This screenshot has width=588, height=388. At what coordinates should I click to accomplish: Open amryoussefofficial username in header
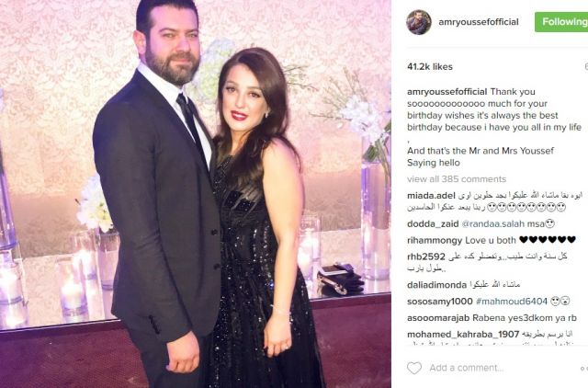[x=479, y=22]
